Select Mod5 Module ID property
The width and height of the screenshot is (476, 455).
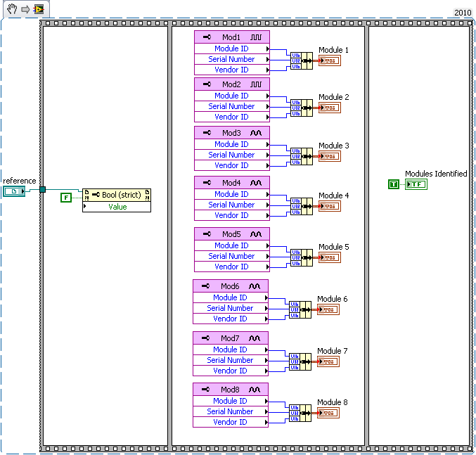[232, 245]
